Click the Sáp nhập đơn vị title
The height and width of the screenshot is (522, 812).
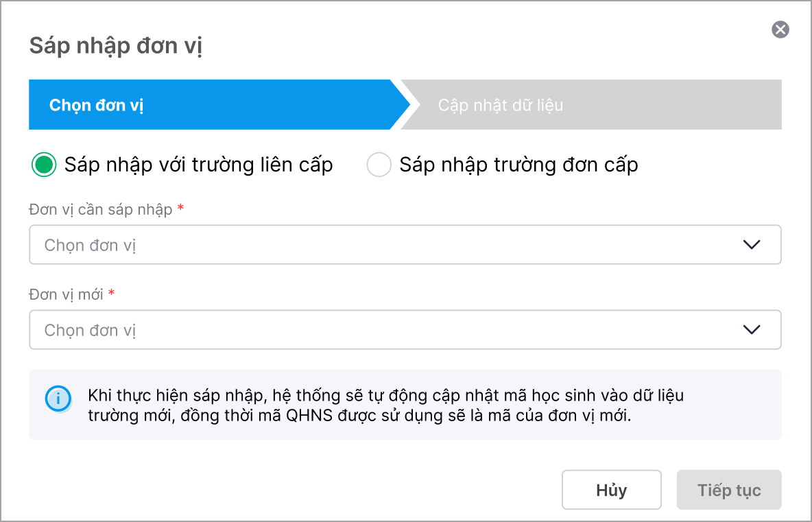115,46
